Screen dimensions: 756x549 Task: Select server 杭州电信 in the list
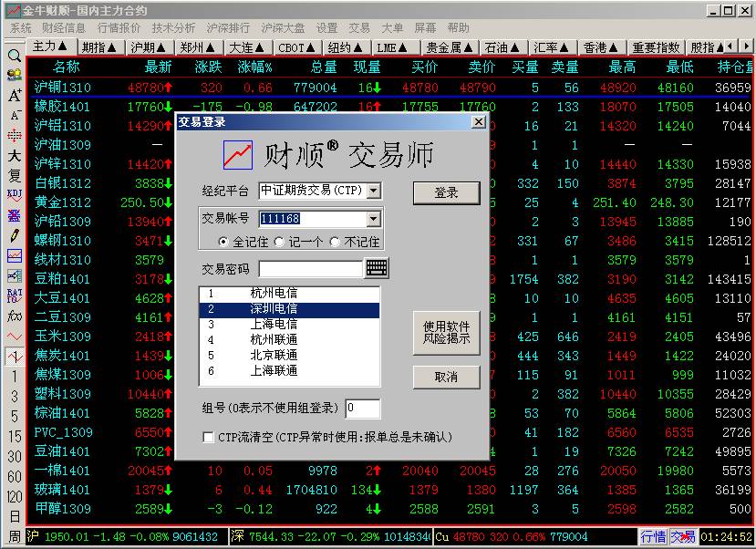[x=289, y=293]
